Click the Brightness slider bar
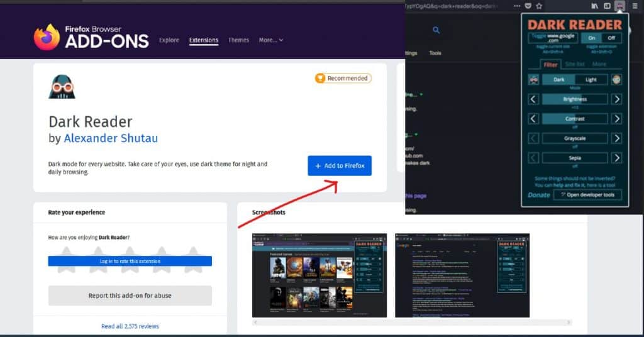The height and width of the screenshot is (337, 644). click(575, 99)
